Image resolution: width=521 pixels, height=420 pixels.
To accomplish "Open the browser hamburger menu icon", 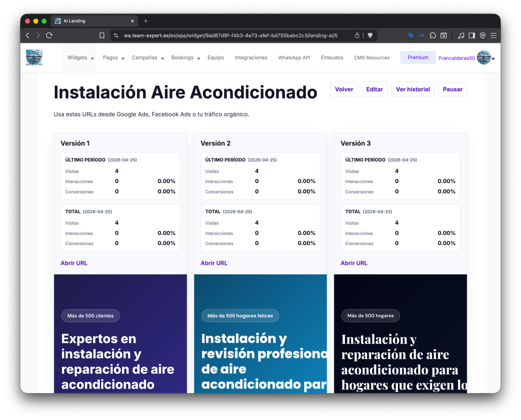I will click(x=493, y=36).
